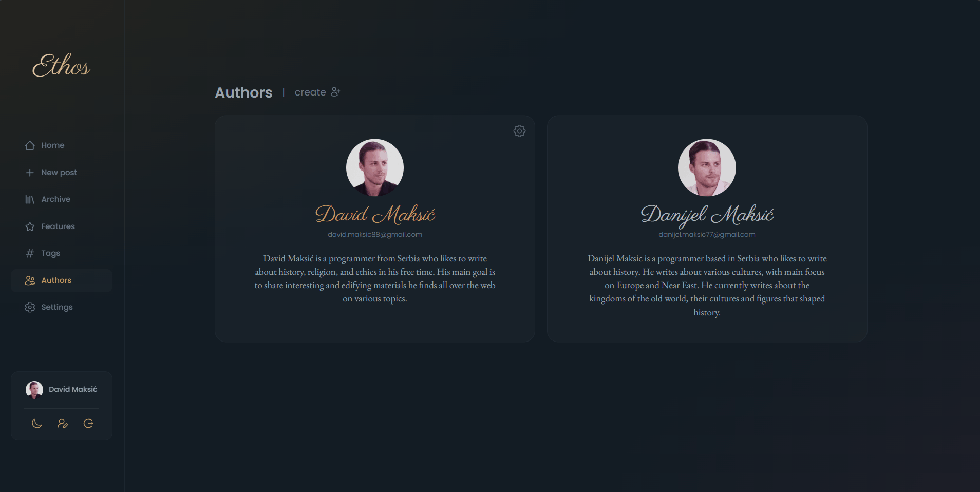Click David Maksić's profile photo on card
980x492 pixels.
tap(375, 167)
